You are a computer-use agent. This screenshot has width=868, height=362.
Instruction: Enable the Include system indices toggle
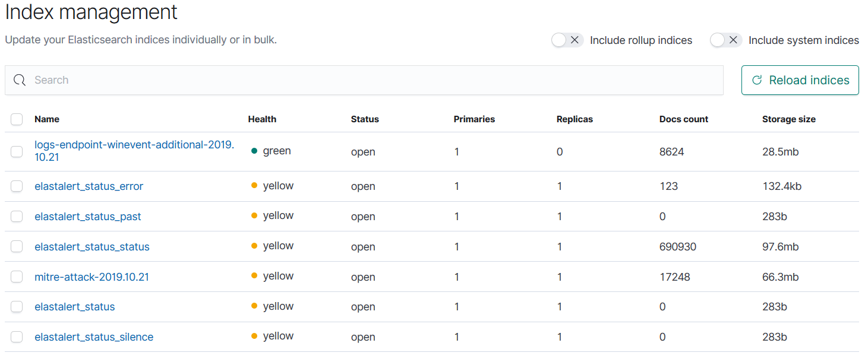coord(725,39)
